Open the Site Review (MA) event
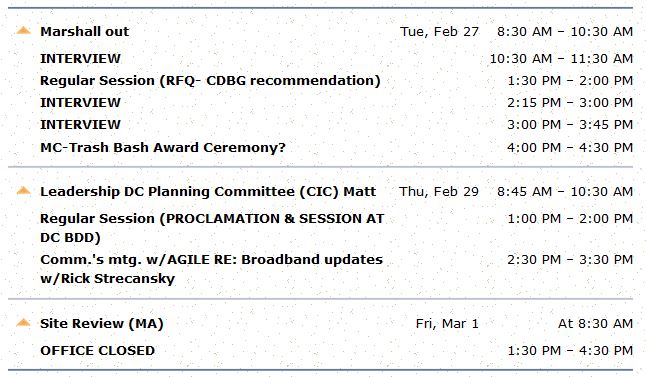Screen dimensions: 646x377 click(x=102, y=324)
